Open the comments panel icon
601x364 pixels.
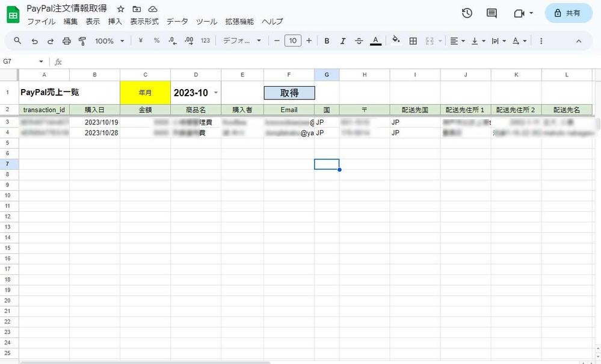click(x=492, y=13)
